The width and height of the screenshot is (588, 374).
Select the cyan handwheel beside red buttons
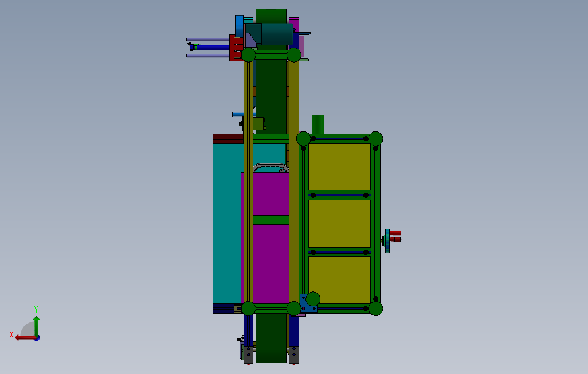point(387,241)
